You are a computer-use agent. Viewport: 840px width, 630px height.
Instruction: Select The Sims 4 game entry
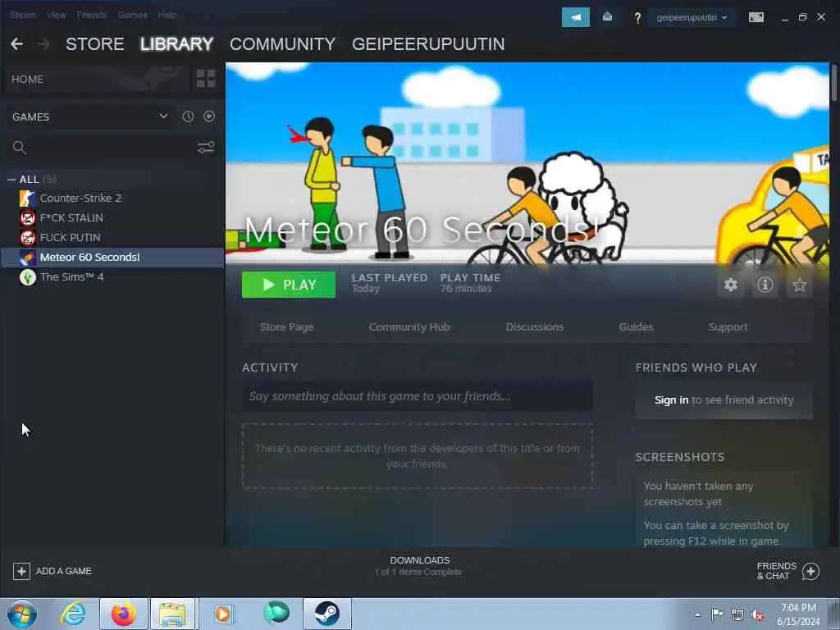(112, 277)
